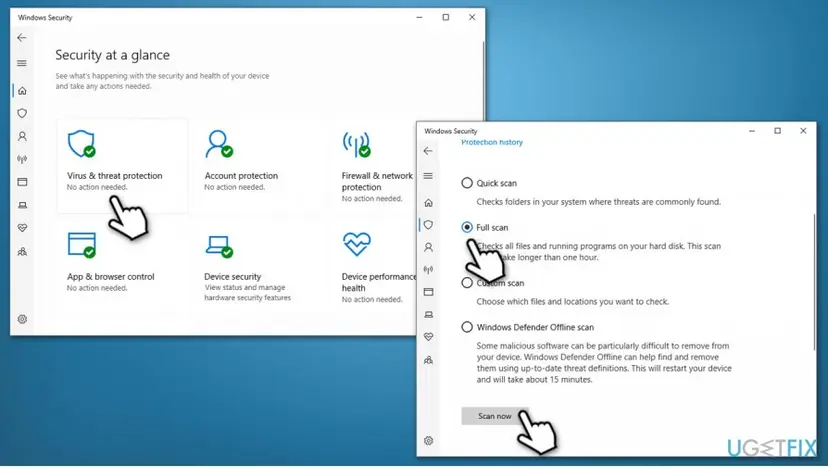This screenshot has height=467, width=828.
Task: Select the Custom scan radio button
Action: 467,283
